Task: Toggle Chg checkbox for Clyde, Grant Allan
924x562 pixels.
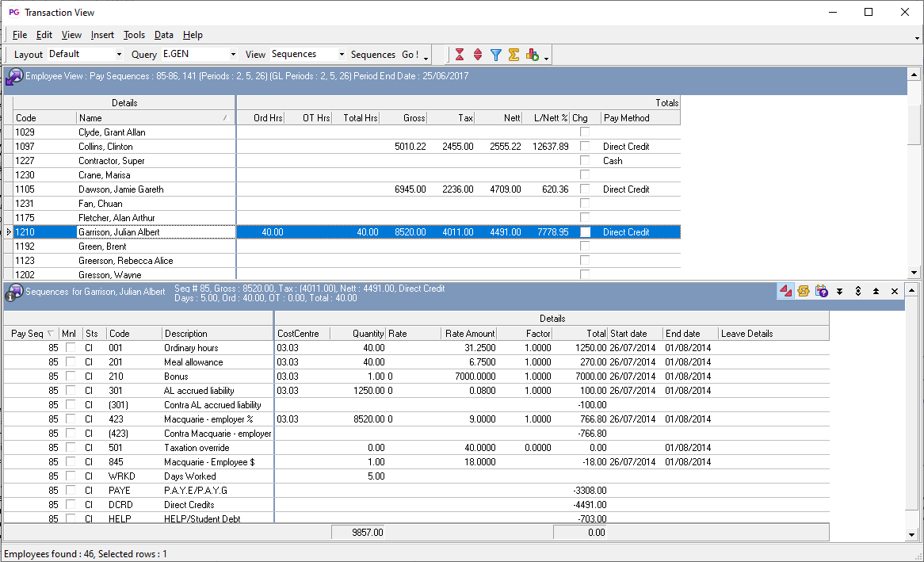Action: pos(585,132)
